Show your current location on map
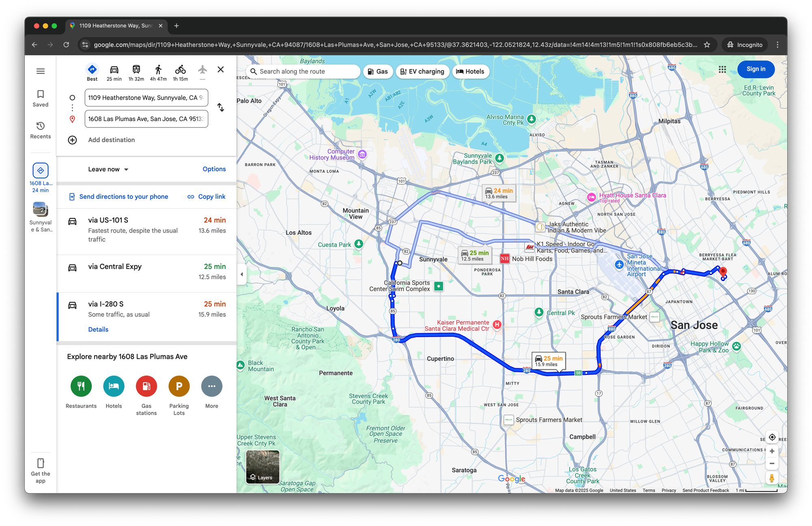This screenshot has height=526, width=812. [x=772, y=437]
